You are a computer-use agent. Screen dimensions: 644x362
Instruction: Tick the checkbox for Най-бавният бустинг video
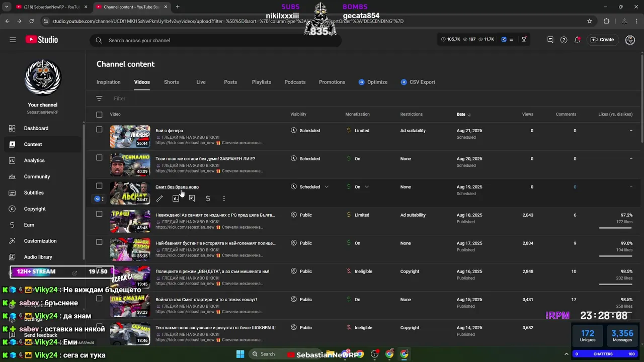click(99, 242)
